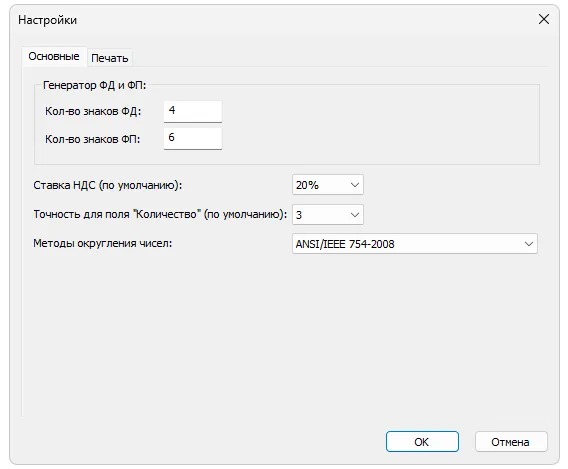Close the Настройки dialog with X
The width and height of the screenshot is (568, 469).
pos(544,19)
